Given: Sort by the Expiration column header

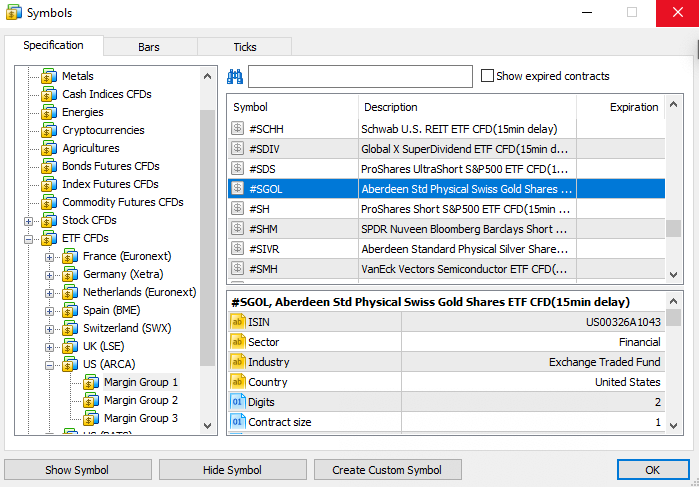Looking at the screenshot, I should click(x=621, y=107).
